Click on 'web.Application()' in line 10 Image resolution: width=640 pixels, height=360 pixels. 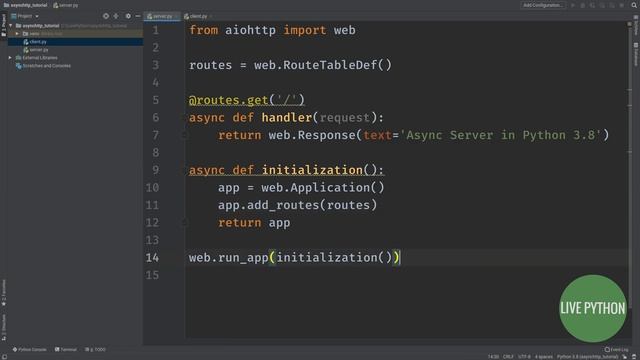pyautogui.click(x=322, y=188)
